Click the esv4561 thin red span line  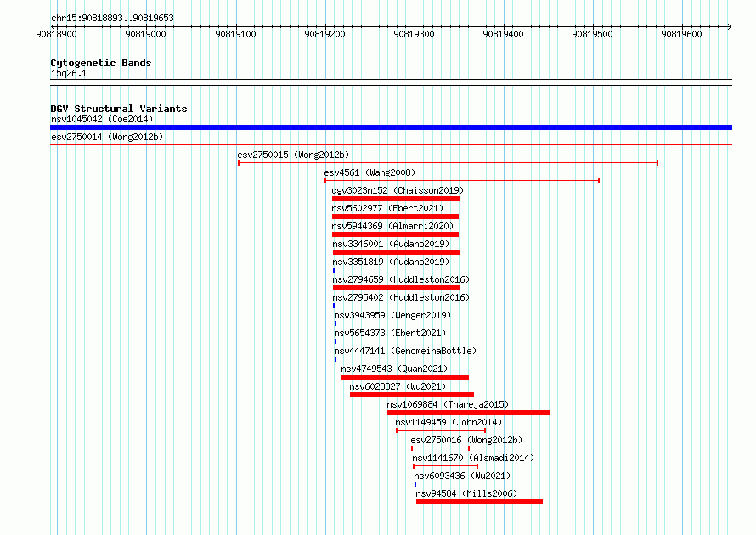pos(462,181)
